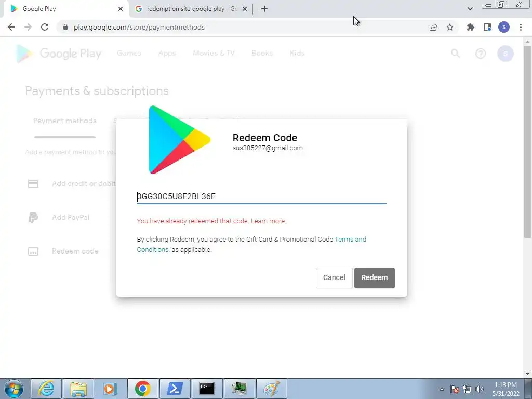Open Action Center flag icon
Screen dimensions: 532x399
[455, 389]
